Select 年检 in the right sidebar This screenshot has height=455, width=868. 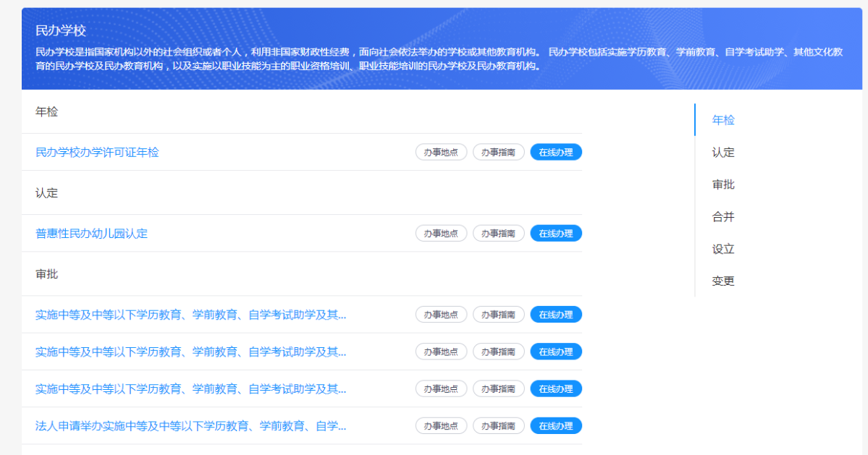pyautogui.click(x=721, y=120)
